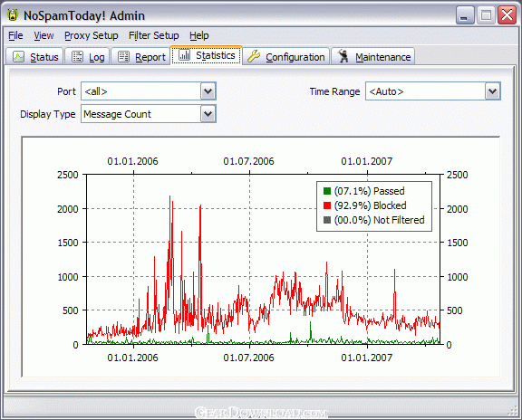This screenshot has width=522, height=420.
Task: Click the Status tab graph icon
Action: point(19,56)
